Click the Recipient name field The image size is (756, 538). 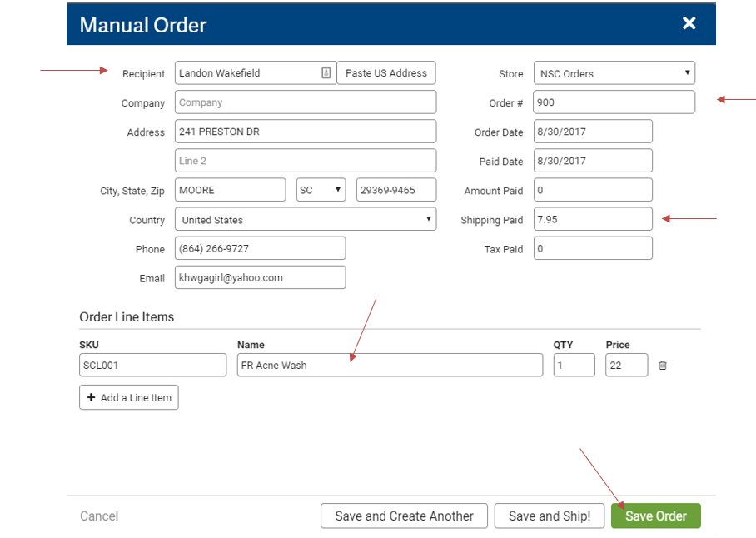click(255, 72)
